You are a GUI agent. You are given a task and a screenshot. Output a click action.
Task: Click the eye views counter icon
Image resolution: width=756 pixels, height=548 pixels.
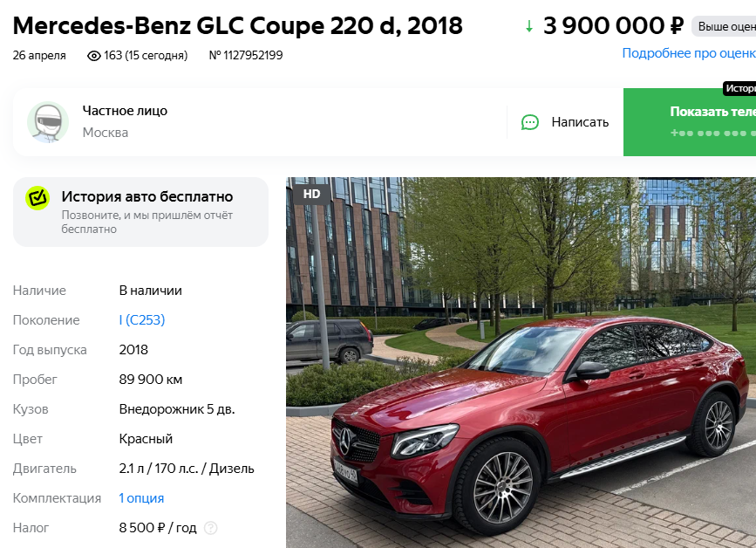[x=93, y=56]
